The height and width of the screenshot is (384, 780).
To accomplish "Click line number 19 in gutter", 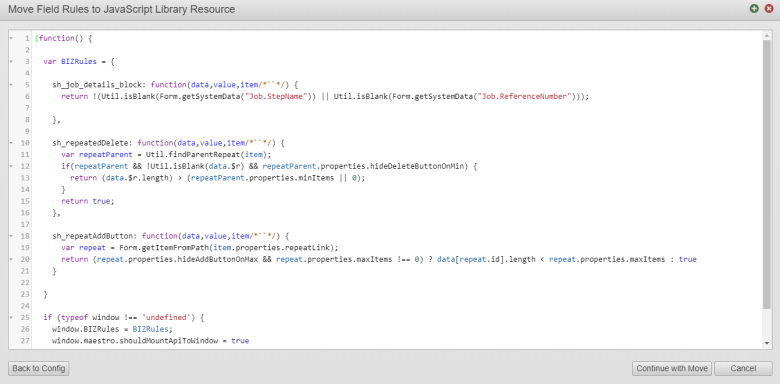I will coord(25,247).
